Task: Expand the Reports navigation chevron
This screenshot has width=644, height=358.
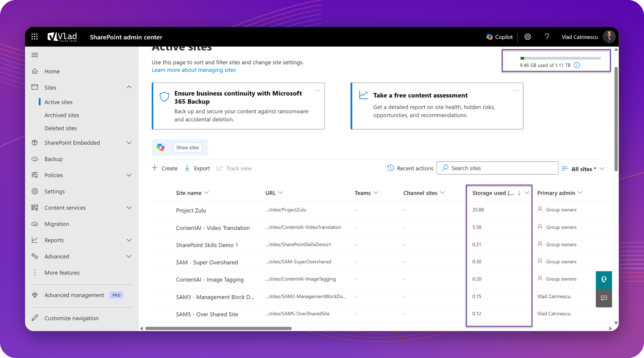Action: (x=129, y=240)
